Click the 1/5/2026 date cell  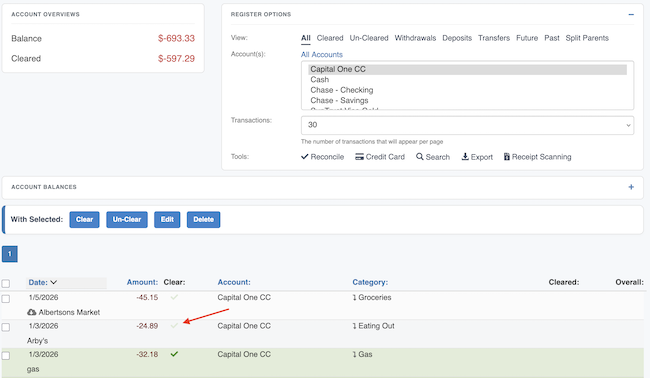click(x=43, y=297)
